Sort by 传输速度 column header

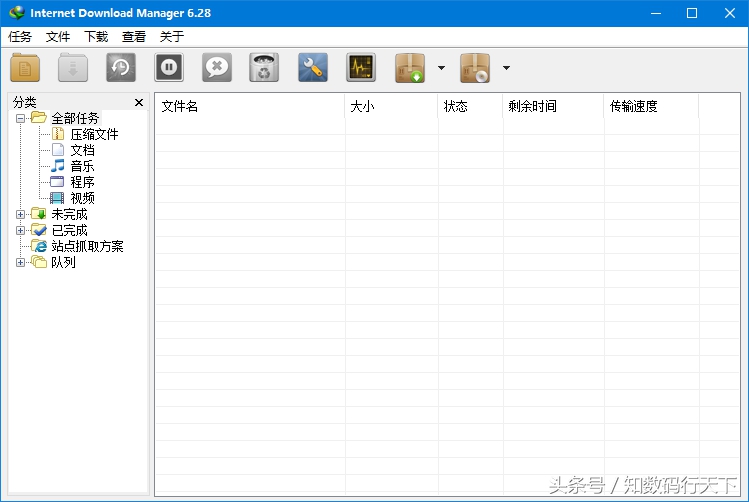coord(651,106)
